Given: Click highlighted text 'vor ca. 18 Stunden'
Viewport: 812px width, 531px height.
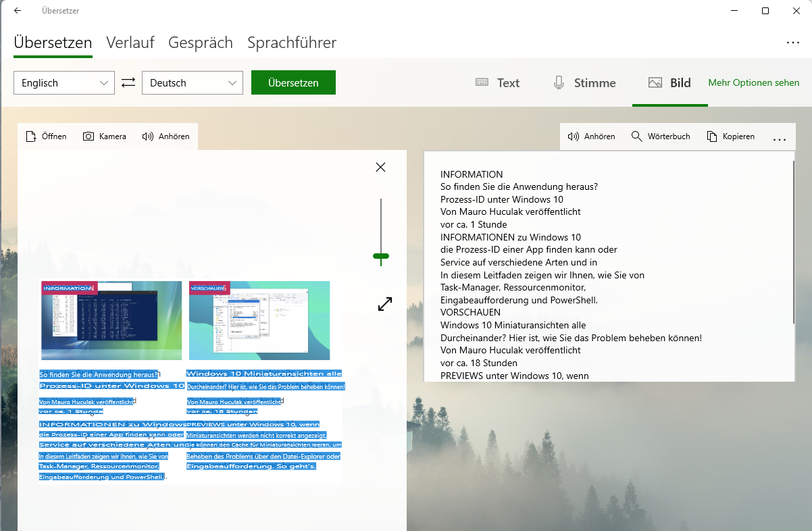Looking at the screenshot, I should 222,411.
